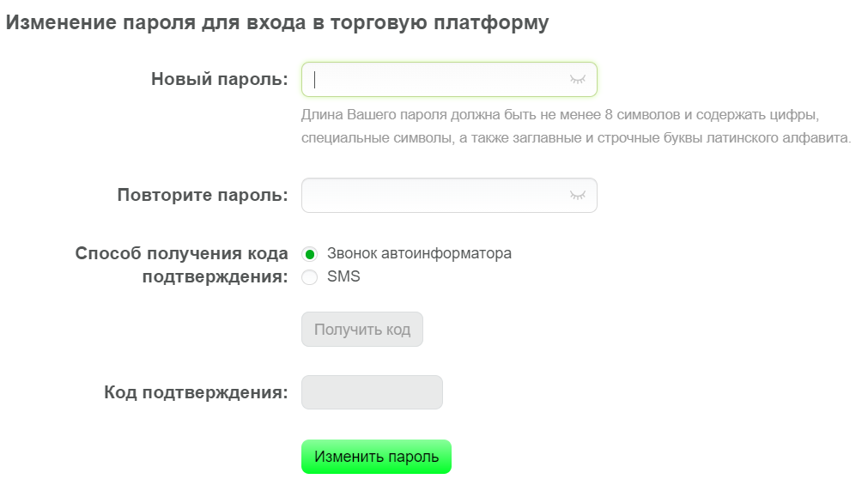The image size is (868, 479).
Task: Click the text cursor inside the new password box
Action: pyautogui.click(x=314, y=80)
